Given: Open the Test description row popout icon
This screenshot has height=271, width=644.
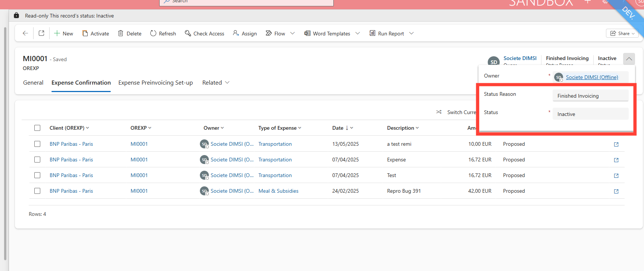Looking at the screenshot, I should click(616, 176).
